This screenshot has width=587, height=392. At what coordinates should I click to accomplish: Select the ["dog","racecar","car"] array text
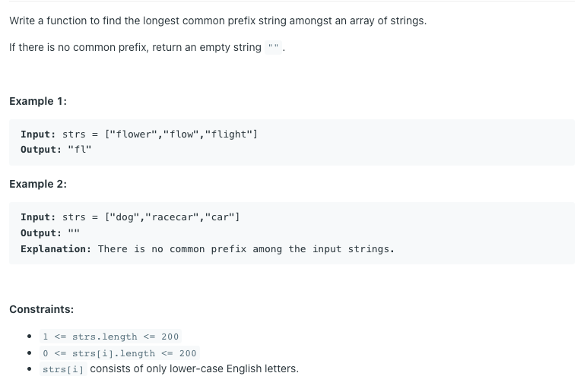(x=172, y=217)
